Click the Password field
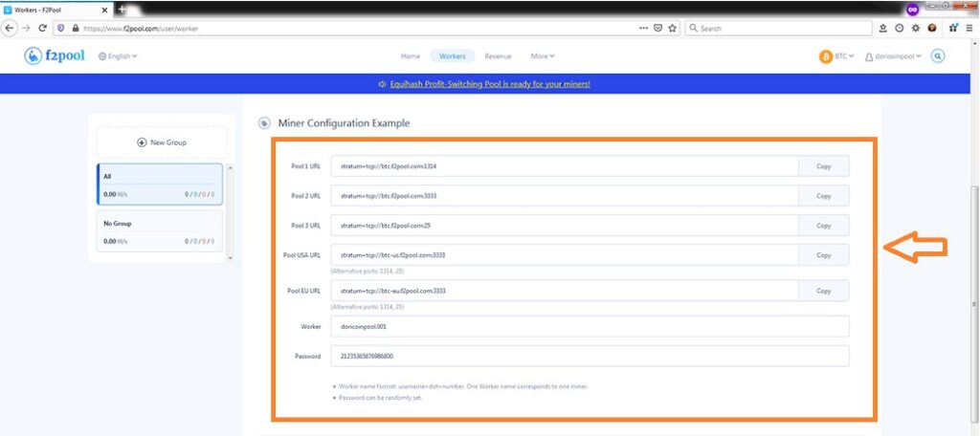Screen dimensions: 980x436 click(x=590, y=356)
